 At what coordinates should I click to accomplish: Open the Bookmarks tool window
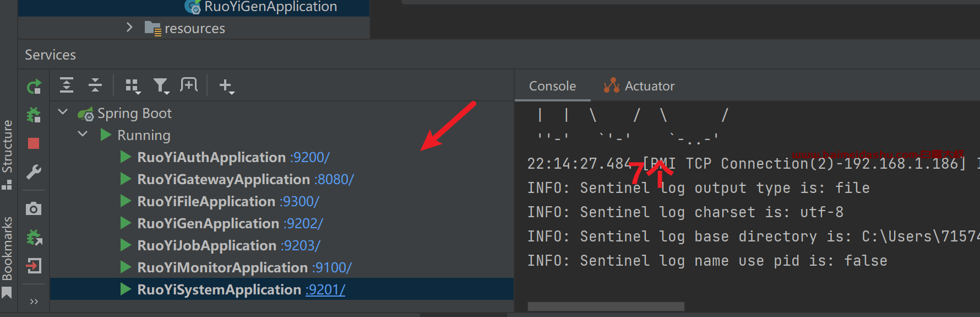click(x=7, y=257)
